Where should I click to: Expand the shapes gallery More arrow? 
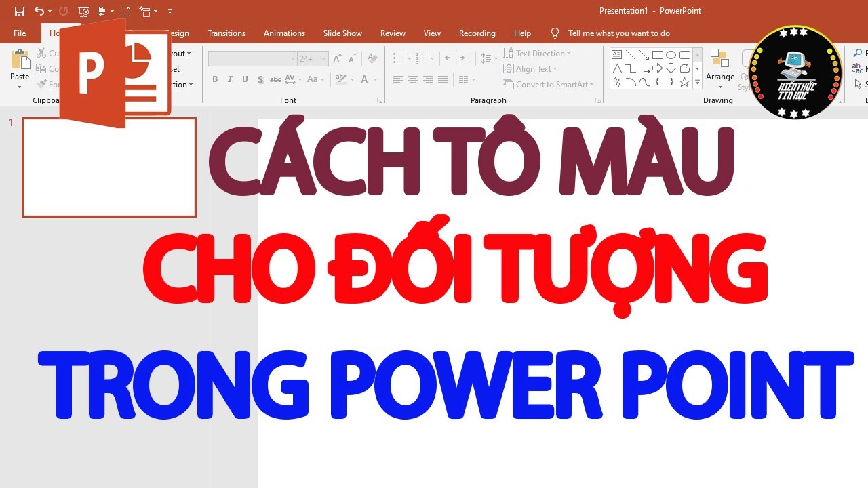coord(697,82)
